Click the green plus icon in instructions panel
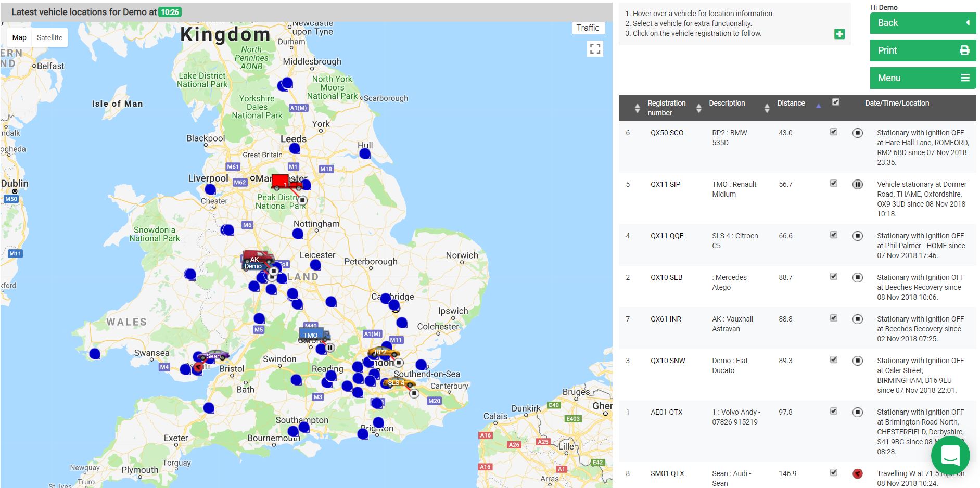 tap(839, 34)
